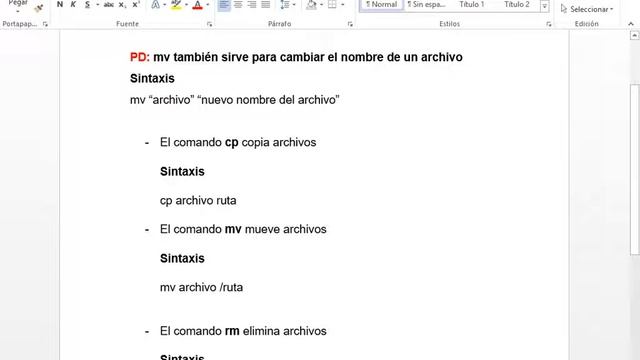Open line spacing dropdown arrow

point(294,5)
